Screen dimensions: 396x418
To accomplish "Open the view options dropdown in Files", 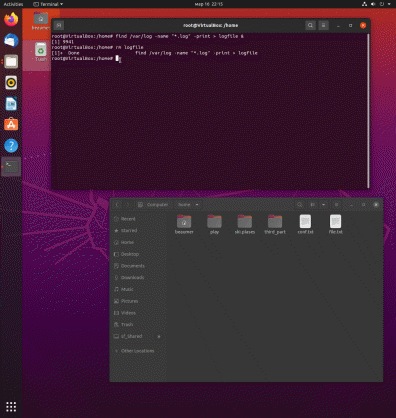I will click(323, 205).
